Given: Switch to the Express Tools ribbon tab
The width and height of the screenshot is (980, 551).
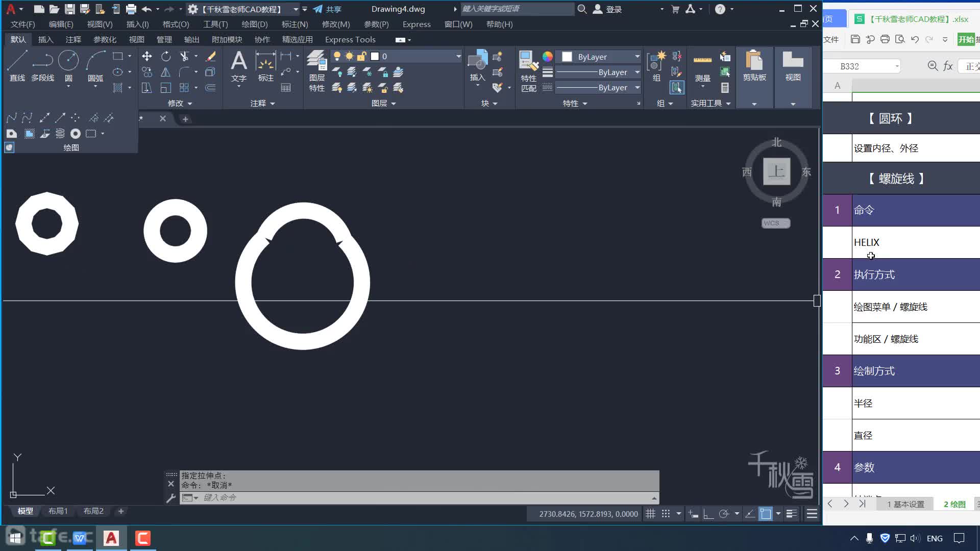Looking at the screenshot, I should click(350, 39).
